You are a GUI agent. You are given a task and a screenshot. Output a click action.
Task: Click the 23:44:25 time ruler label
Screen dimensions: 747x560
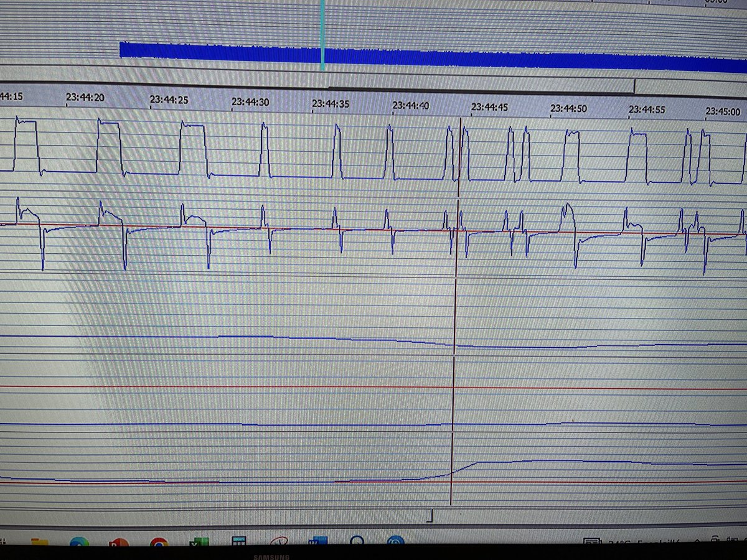point(168,99)
